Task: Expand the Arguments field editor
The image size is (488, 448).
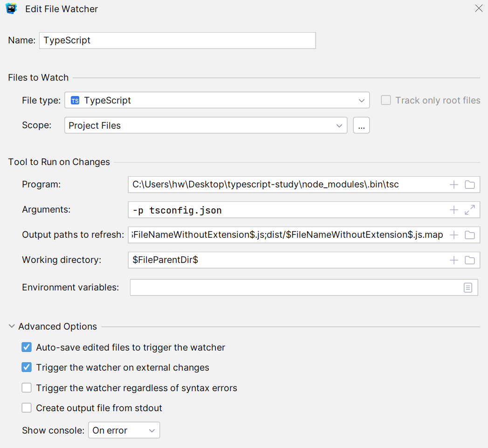Action: coord(470,210)
